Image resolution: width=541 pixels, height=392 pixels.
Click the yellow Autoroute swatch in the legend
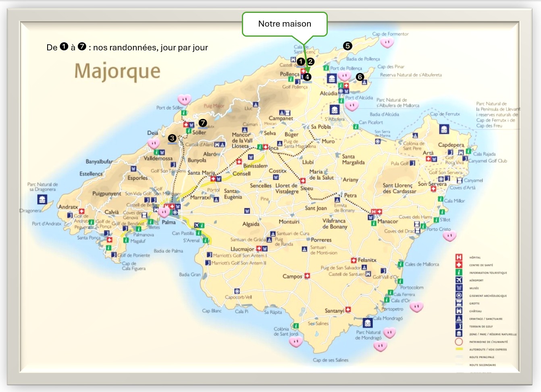[459, 349]
